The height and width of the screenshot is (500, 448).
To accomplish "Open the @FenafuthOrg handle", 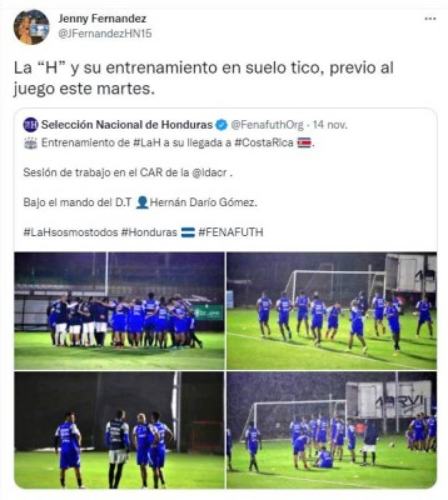I will tap(267, 124).
